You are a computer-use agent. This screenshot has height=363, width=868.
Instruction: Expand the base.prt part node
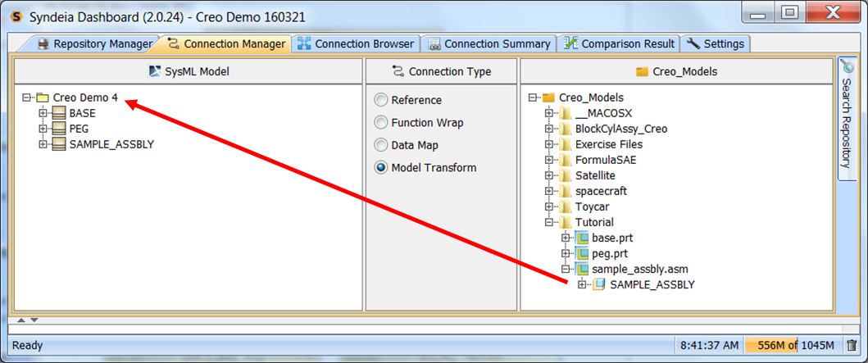566,238
